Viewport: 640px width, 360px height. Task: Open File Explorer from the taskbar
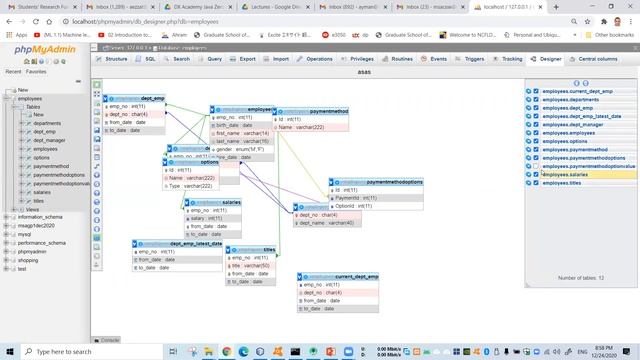209,351
